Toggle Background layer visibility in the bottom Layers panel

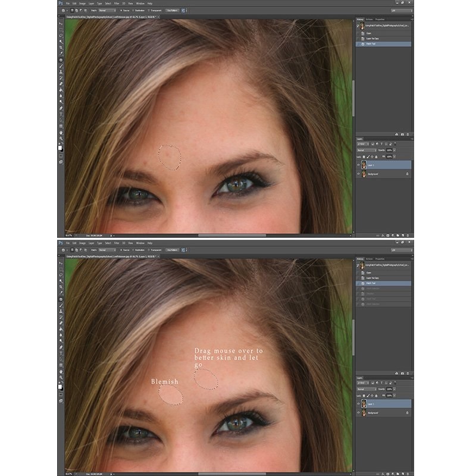(x=358, y=413)
